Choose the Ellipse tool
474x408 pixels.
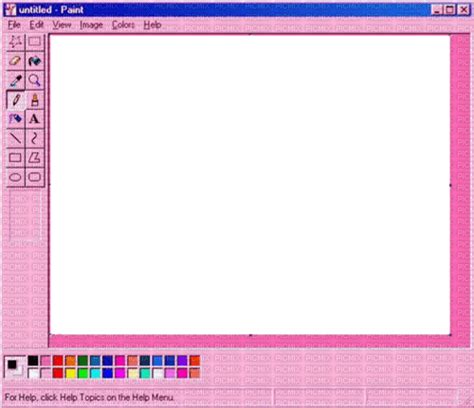(15, 177)
